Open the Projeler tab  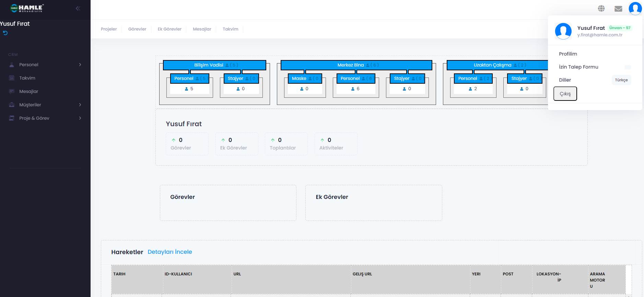pyautogui.click(x=109, y=29)
